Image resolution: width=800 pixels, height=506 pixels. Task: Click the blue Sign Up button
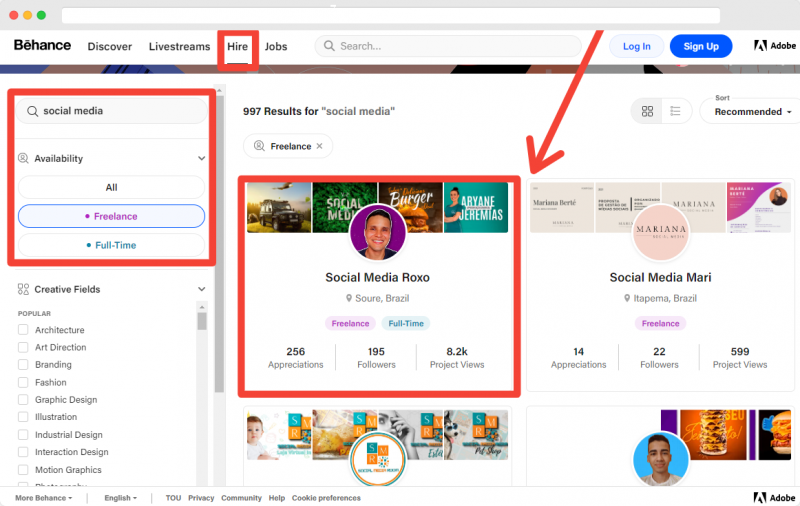pos(701,46)
